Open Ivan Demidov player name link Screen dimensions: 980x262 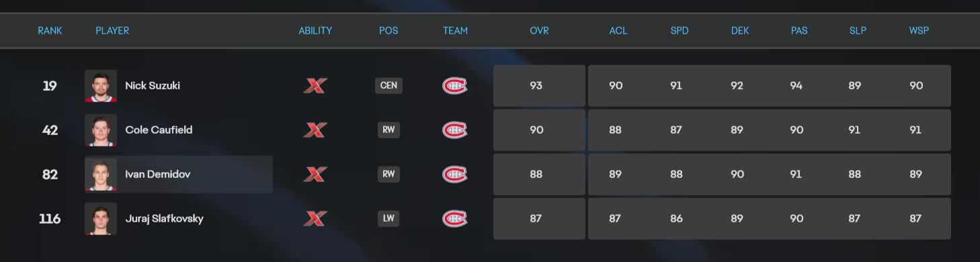[158, 174]
